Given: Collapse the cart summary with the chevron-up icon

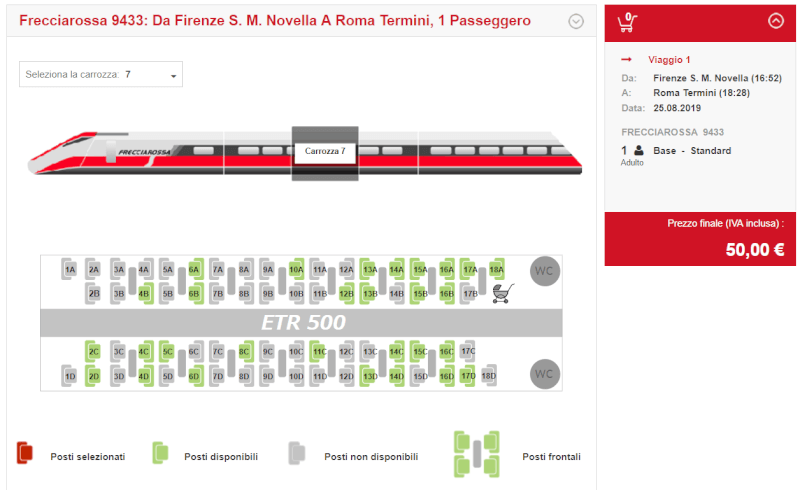Looking at the screenshot, I should coord(776,21).
